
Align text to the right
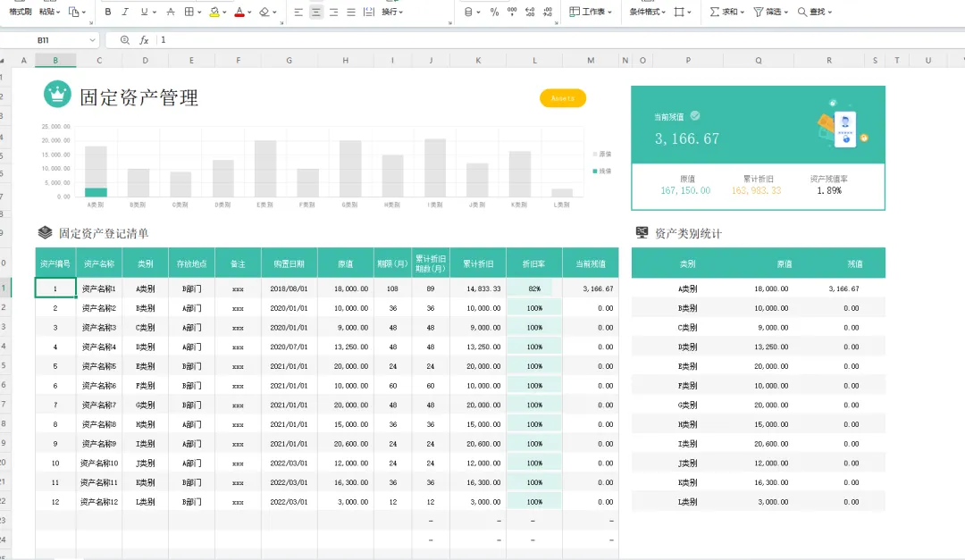click(x=333, y=12)
